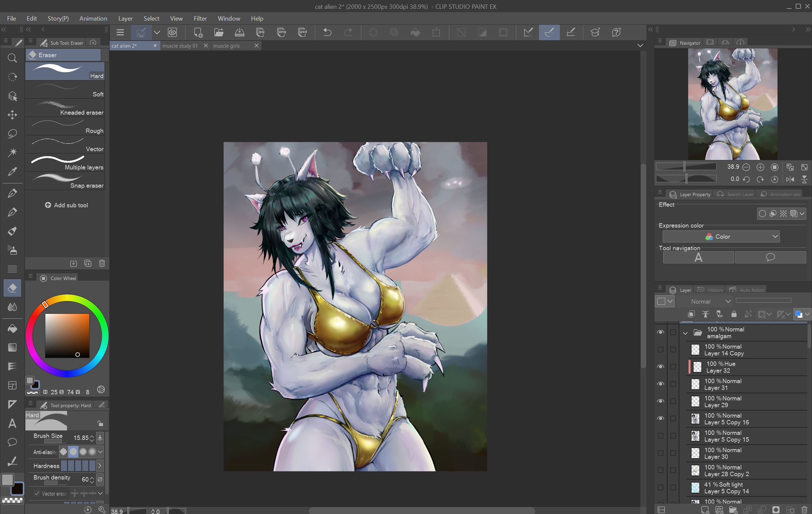
Task: Select the Eyedropper tool
Action: [12, 172]
